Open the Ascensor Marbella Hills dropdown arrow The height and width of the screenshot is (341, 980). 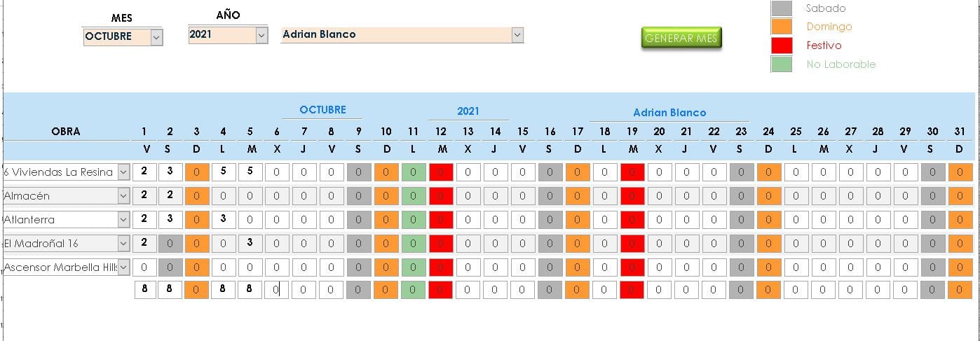pyautogui.click(x=123, y=267)
